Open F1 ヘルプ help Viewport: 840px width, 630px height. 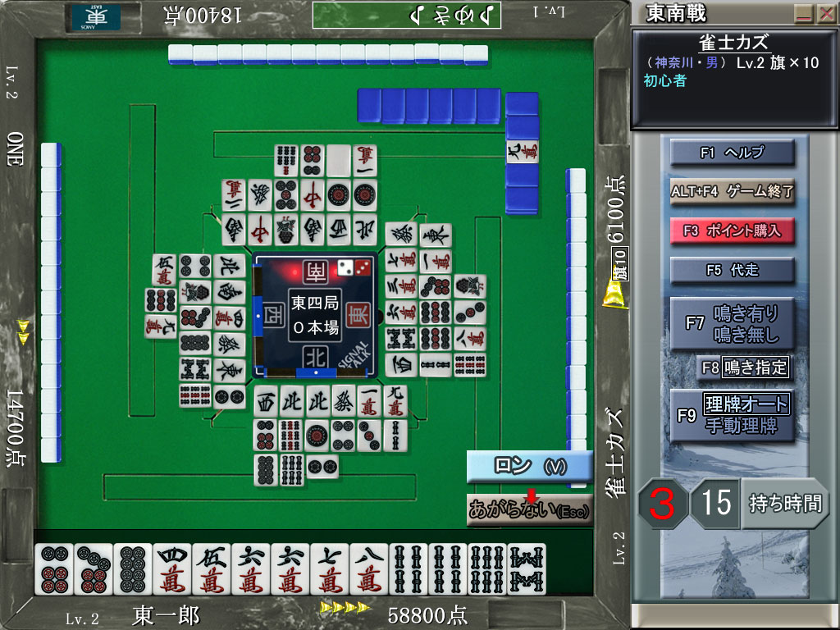pyautogui.click(x=733, y=153)
